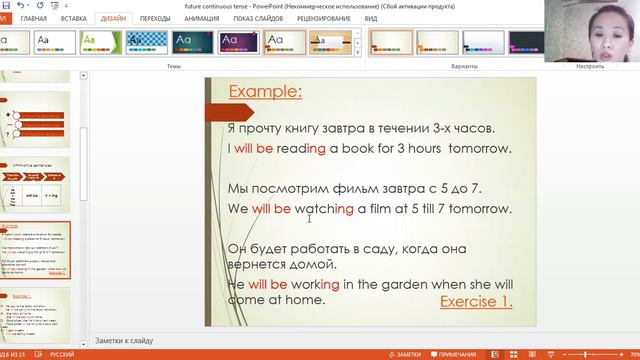640x360 pixels.
Task: Select the positive-negative-question slide thumbnail
Action: [x=35, y=120]
